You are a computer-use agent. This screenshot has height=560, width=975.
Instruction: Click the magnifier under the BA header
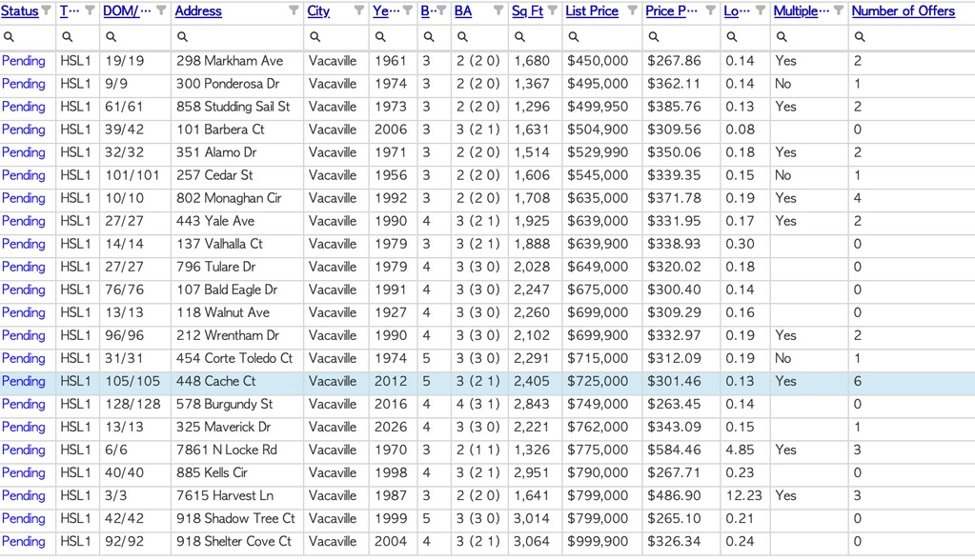click(x=462, y=37)
